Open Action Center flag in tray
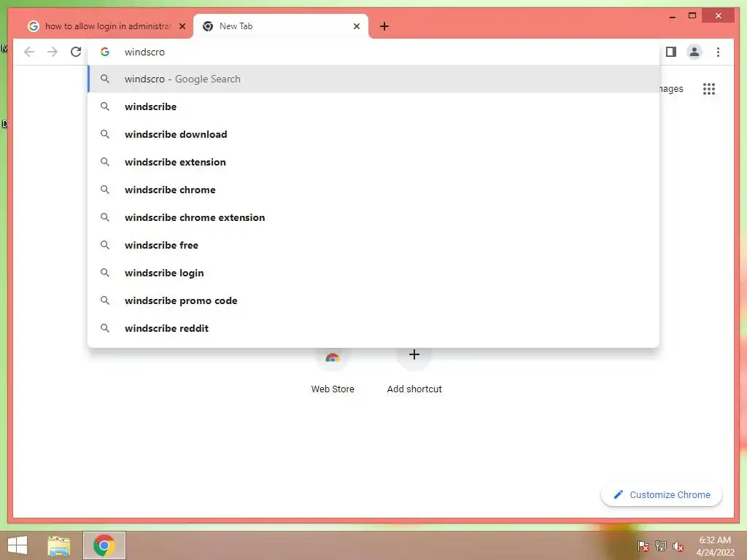Viewport: 747px width, 560px height. 643,546
